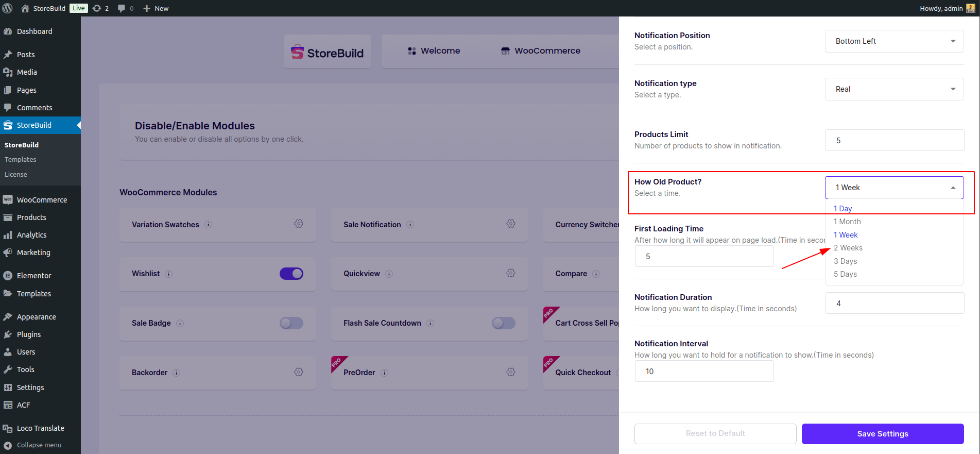Switch to the WooCommerce tab
The width and height of the screenshot is (980, 454).
point(541,51)
